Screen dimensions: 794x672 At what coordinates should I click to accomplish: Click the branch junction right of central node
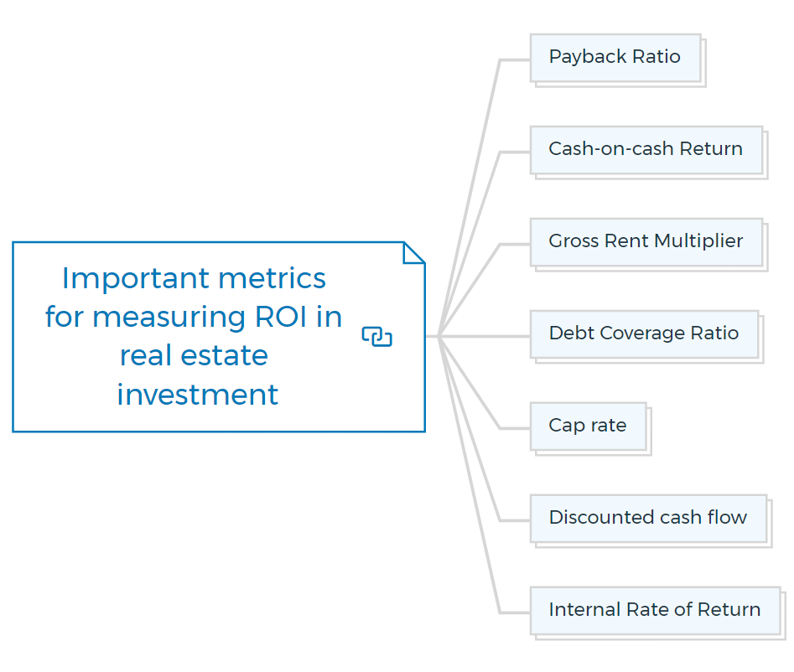click(439, 337)
